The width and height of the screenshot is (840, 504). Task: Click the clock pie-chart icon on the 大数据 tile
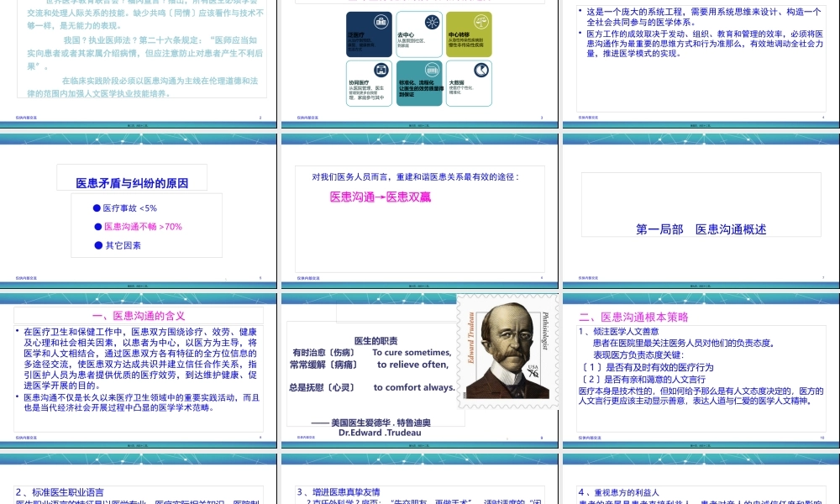481,70
